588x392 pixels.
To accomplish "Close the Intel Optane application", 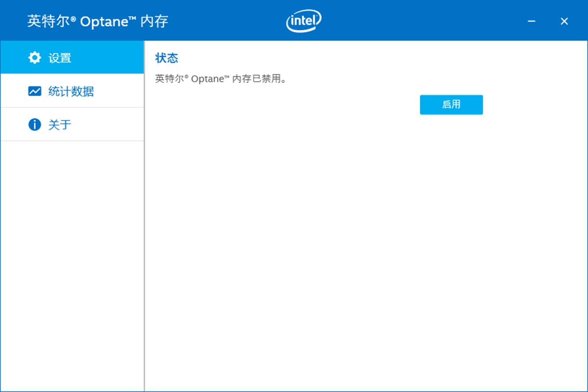I will 564,21.
